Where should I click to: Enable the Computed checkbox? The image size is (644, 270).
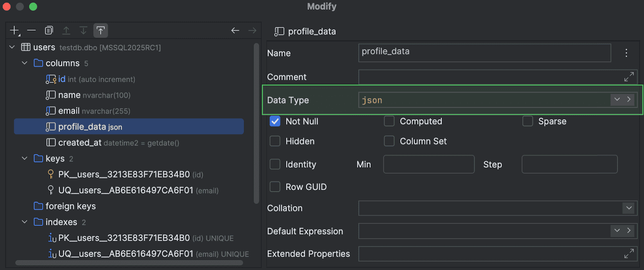[389, 121]
